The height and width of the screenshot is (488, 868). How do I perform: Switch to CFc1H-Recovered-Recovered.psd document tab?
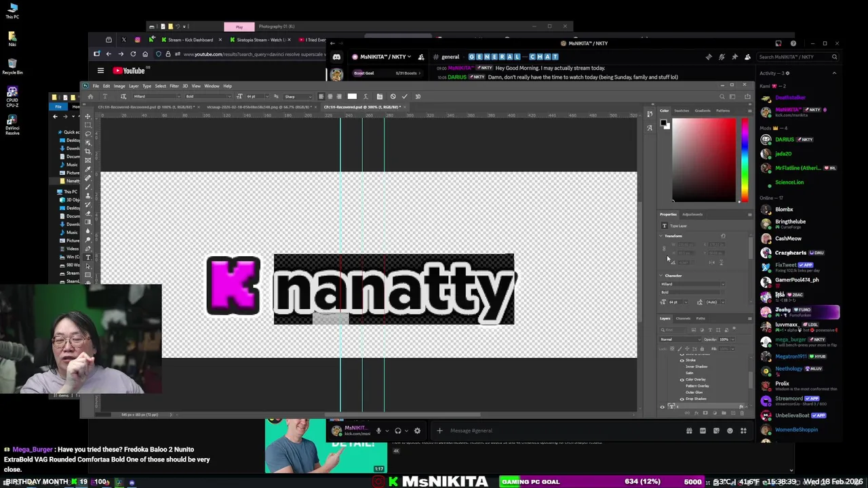tap(146, 107)
